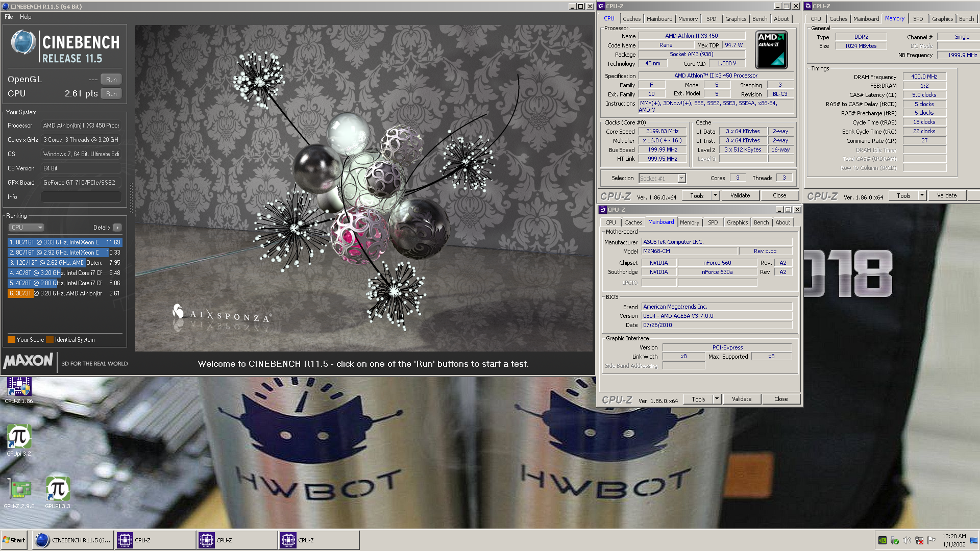This screenshot has width=980, height=551.
Task: Click the M2N68-CM model field
Action: 689,252
